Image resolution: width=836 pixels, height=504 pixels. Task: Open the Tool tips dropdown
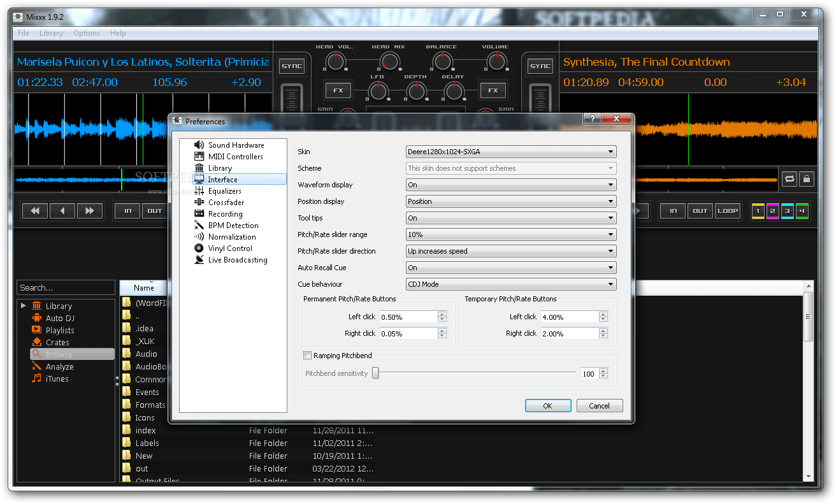click(511, 218)
